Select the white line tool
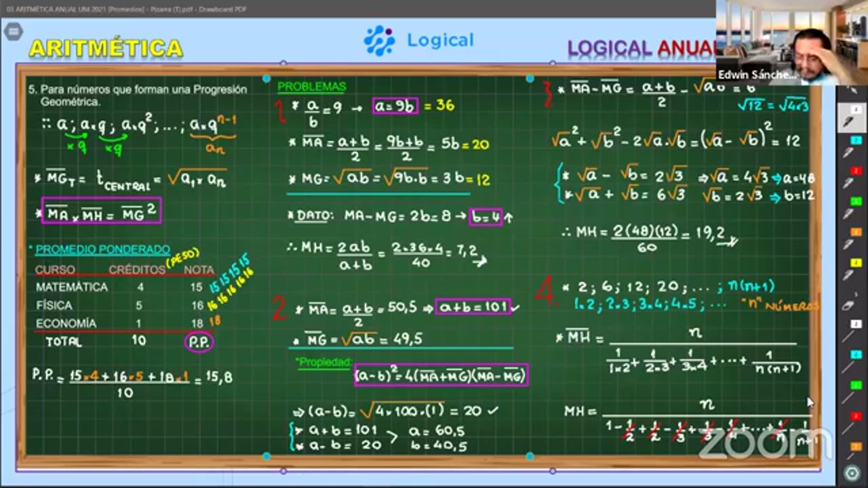The image size is (868, 488). 851,331
